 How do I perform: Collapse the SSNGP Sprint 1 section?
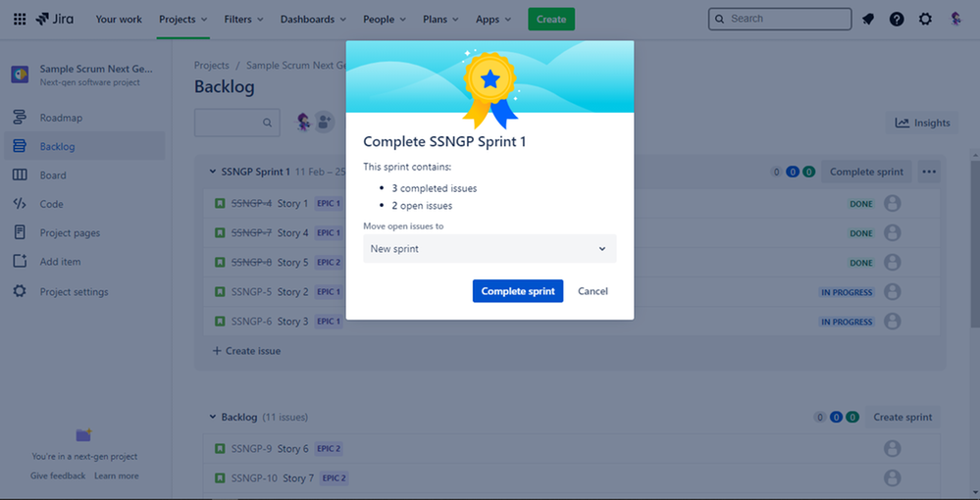211,172
